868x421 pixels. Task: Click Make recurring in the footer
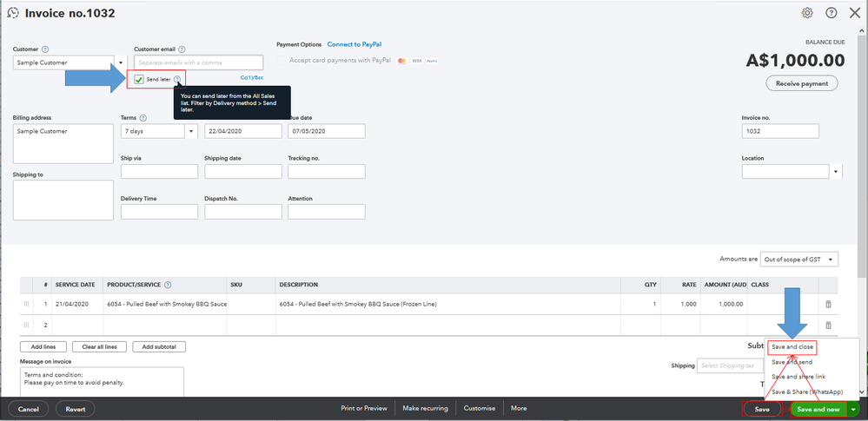425,408
